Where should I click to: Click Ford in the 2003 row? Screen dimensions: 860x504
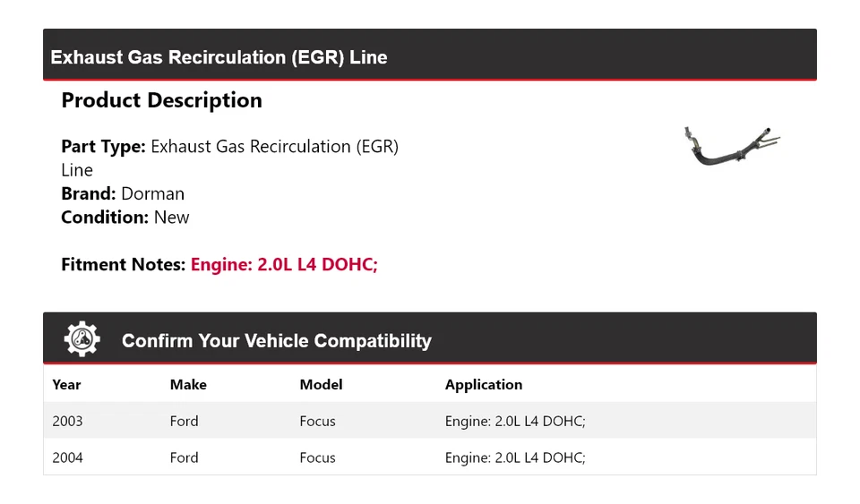[x=184, y=421]
